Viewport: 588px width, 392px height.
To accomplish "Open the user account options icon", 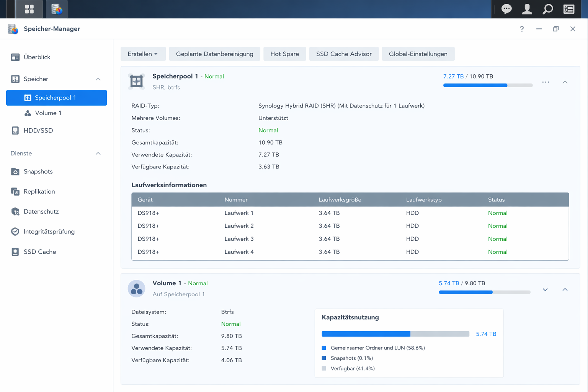I will (x=527, y=9).
